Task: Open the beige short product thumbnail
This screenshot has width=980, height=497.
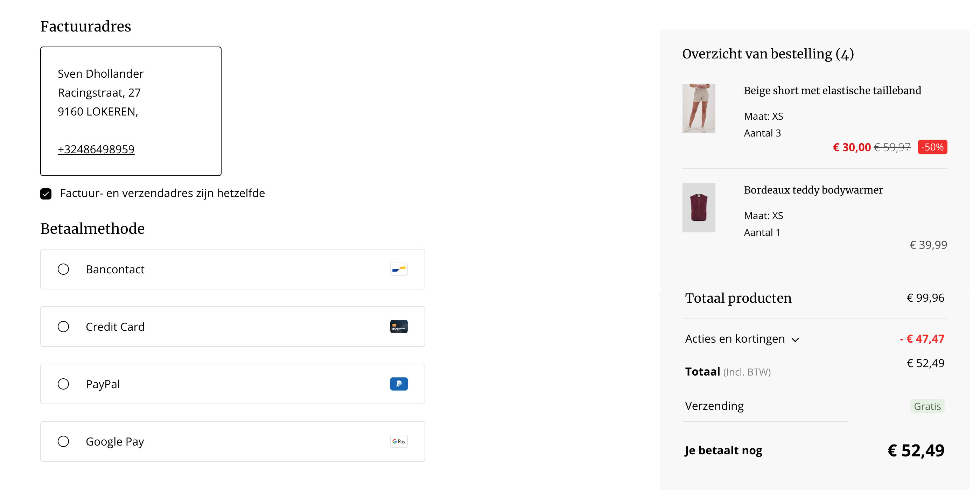Action: 699,108
